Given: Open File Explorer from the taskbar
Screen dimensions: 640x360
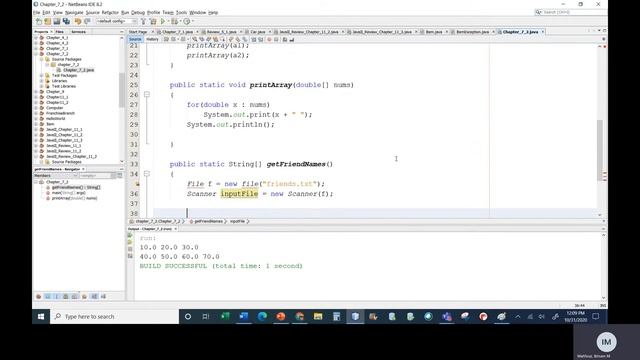Looking at the screenshot, I should [x=318, y=316].
